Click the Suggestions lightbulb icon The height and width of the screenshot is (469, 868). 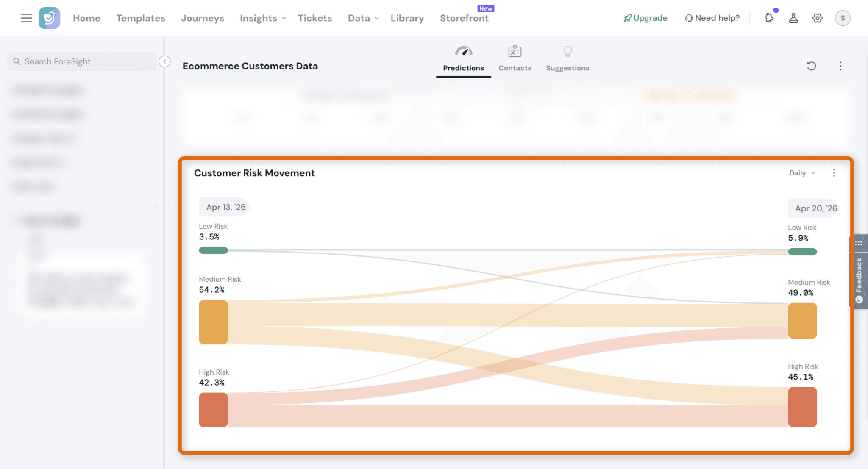[x=568, y=51]
